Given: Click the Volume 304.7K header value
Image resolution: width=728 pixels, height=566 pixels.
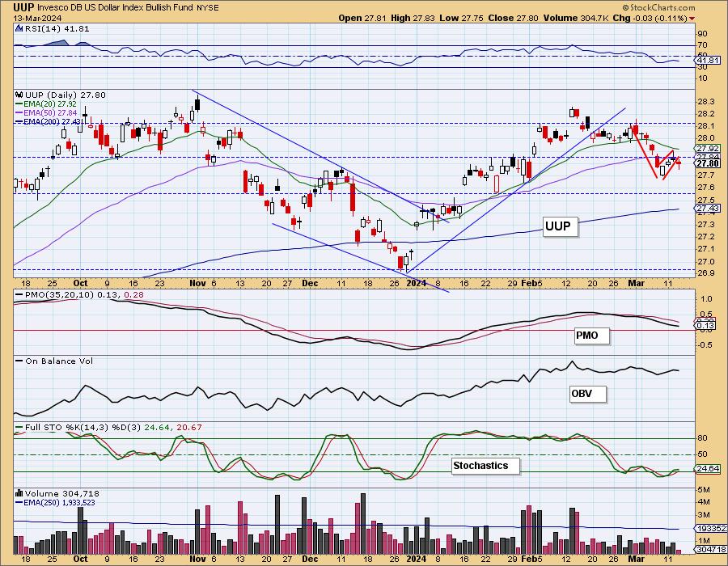Looking at the screenshot, I should point(576,18).
